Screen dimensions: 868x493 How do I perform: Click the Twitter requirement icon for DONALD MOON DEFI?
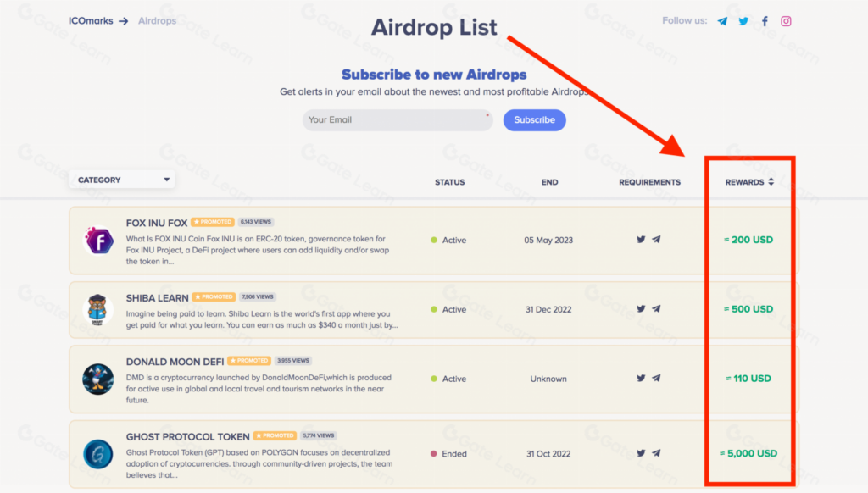(x=641, y=379)
